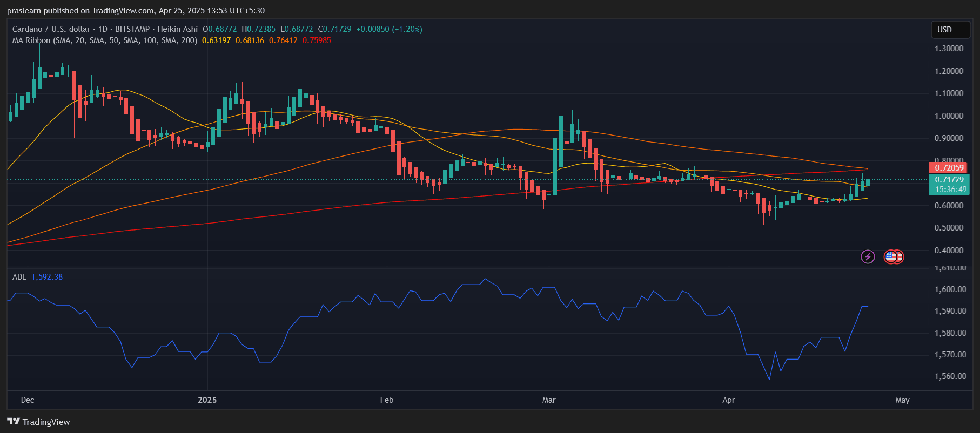The width and height of the screenshot is (980, 433).
Task: Click the closing price C0.71729 value
Action: (x=334, y=29)
